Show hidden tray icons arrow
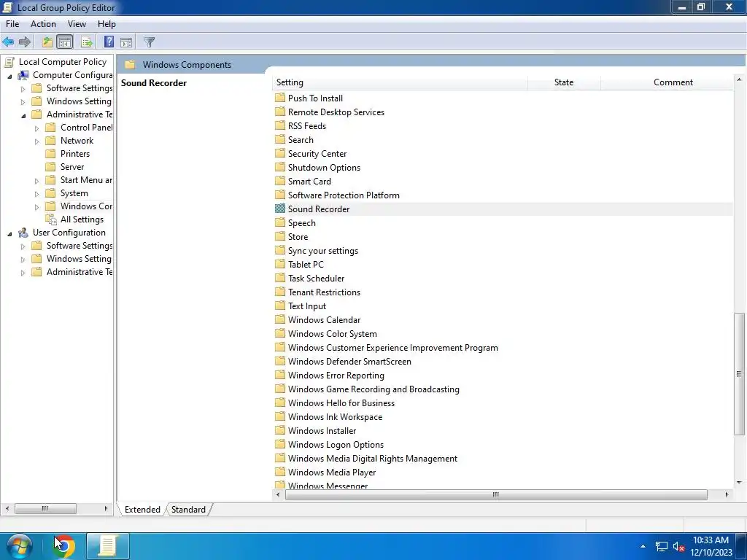The image size is (747, 560). coord(643,546)
